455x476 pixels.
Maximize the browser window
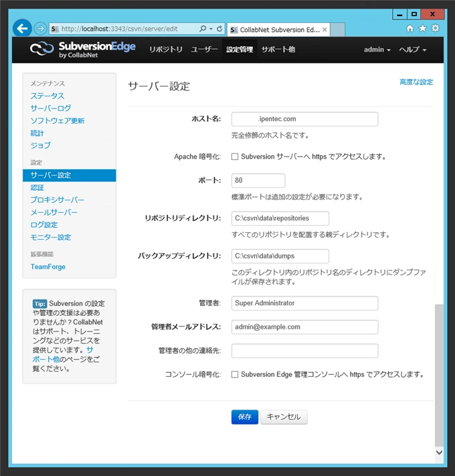414,14
